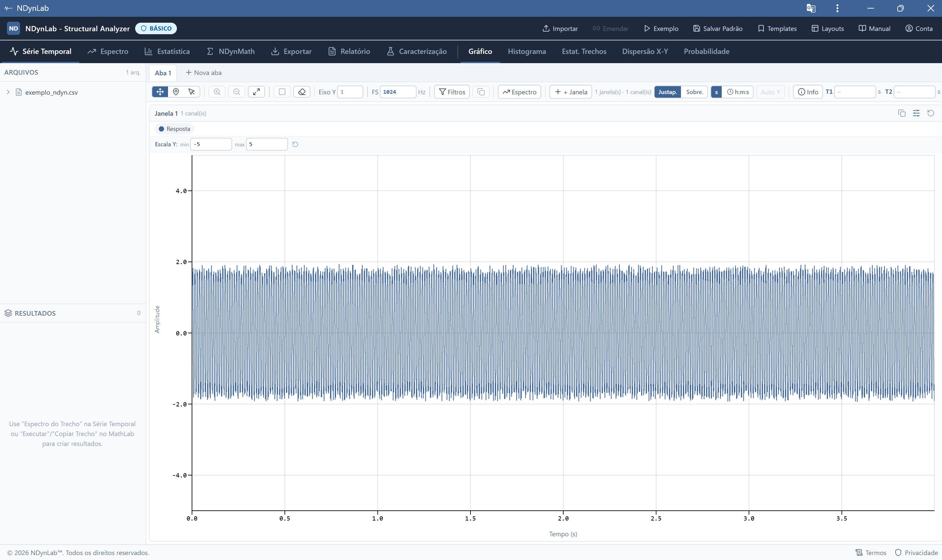
Task: Click the Eixo Y input field
Action: pyautogui.click(x=350, y=92)
